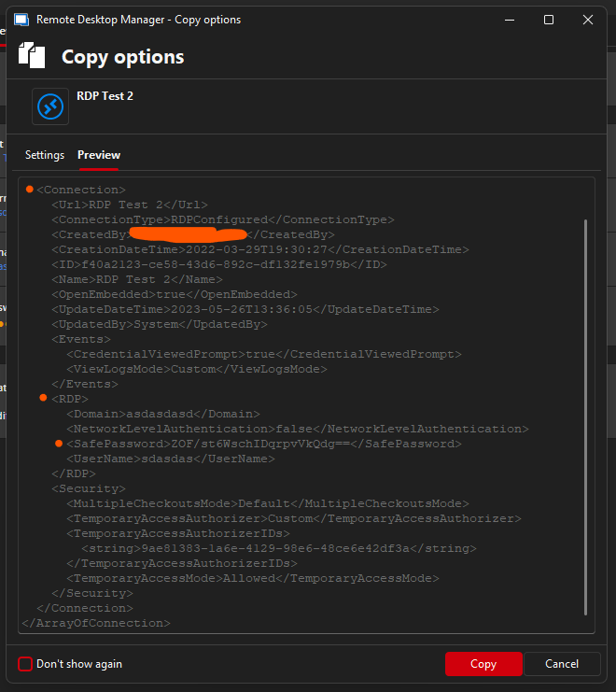
Task: Click the Copy options documents icon
Action: click(x=32, y=56)
